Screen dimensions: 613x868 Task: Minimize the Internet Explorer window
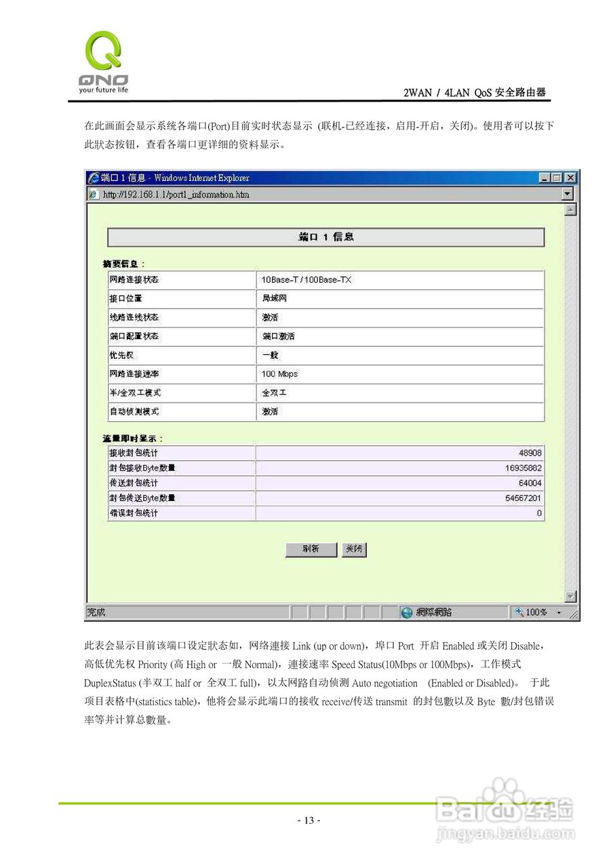coord(545,178)
